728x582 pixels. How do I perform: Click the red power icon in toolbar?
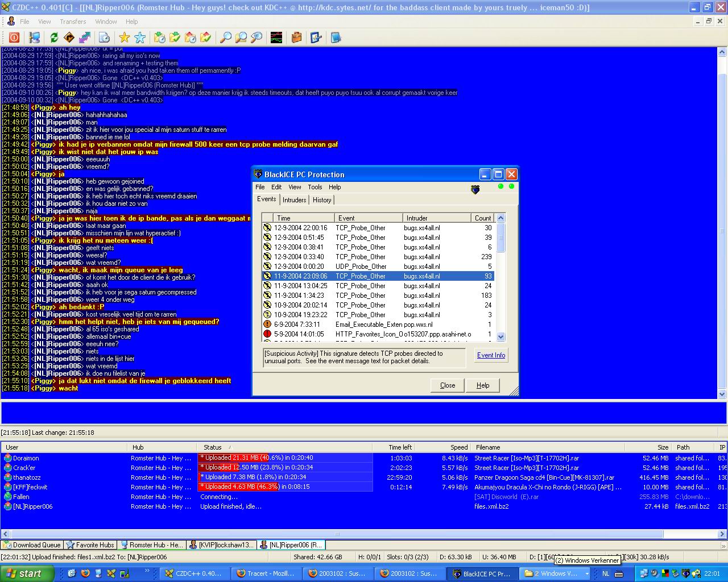pos(14,38)
